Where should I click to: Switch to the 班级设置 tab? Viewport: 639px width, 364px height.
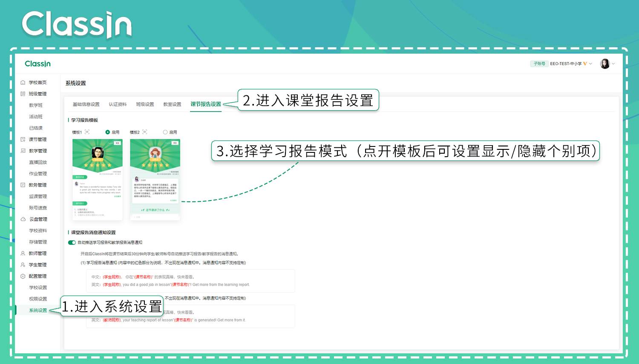(145, 104)
